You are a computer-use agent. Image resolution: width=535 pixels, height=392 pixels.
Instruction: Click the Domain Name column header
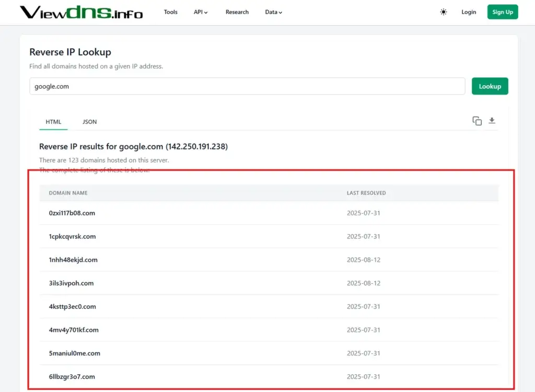click(x=68, y=193)
